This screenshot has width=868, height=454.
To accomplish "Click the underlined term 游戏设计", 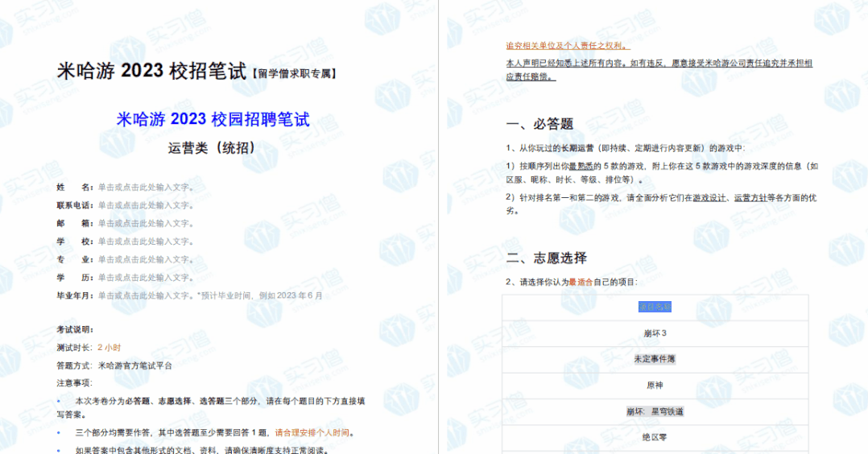I will click(709, 198).
